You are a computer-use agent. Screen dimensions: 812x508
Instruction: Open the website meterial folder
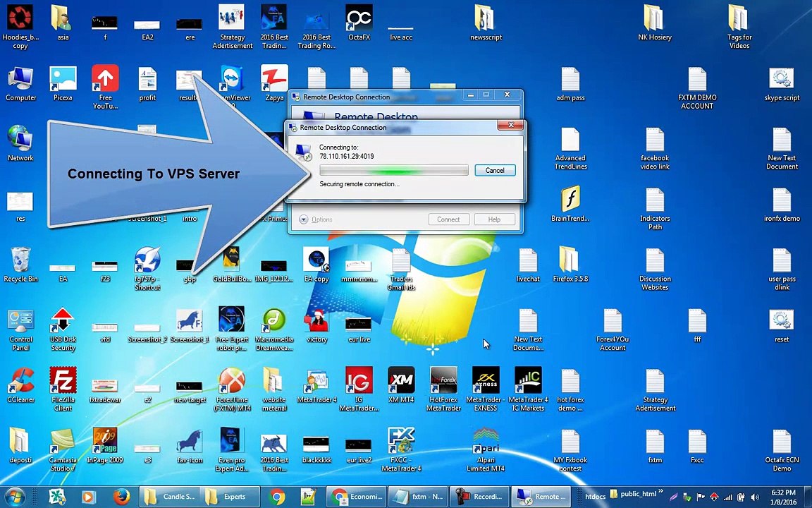pos(274,389)
